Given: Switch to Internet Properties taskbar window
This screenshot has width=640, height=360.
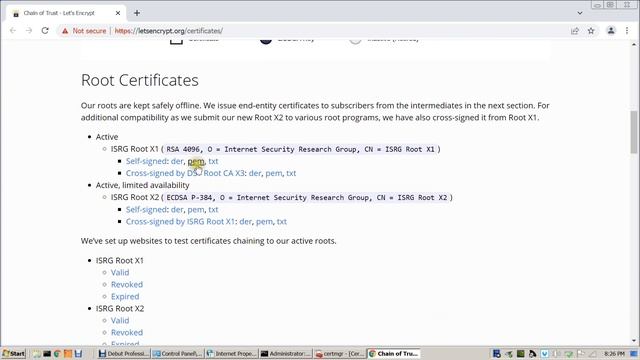Looking at the screenshot, I should point(231,353).
